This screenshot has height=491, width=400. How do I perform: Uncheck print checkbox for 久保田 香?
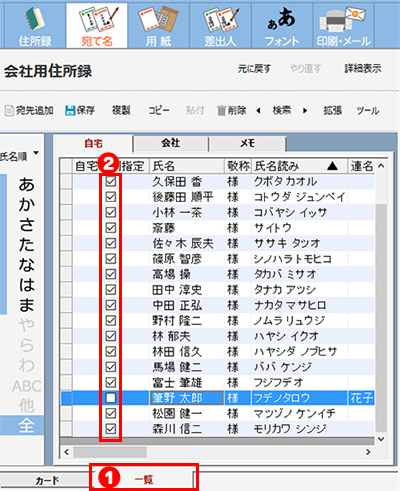(111, 181)
